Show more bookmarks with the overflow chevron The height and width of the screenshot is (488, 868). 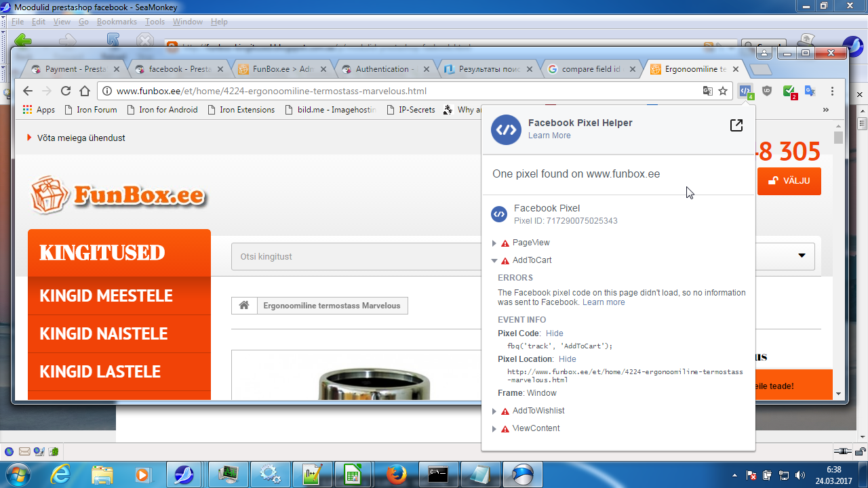point(826,110)
